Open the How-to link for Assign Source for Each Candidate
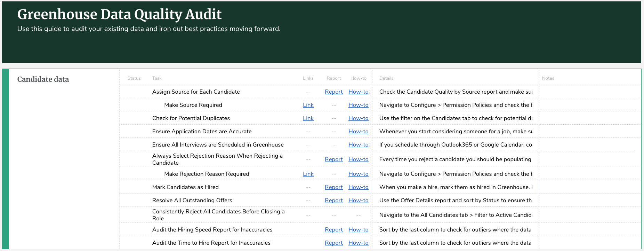644x251 pixels. click(358, 92)
